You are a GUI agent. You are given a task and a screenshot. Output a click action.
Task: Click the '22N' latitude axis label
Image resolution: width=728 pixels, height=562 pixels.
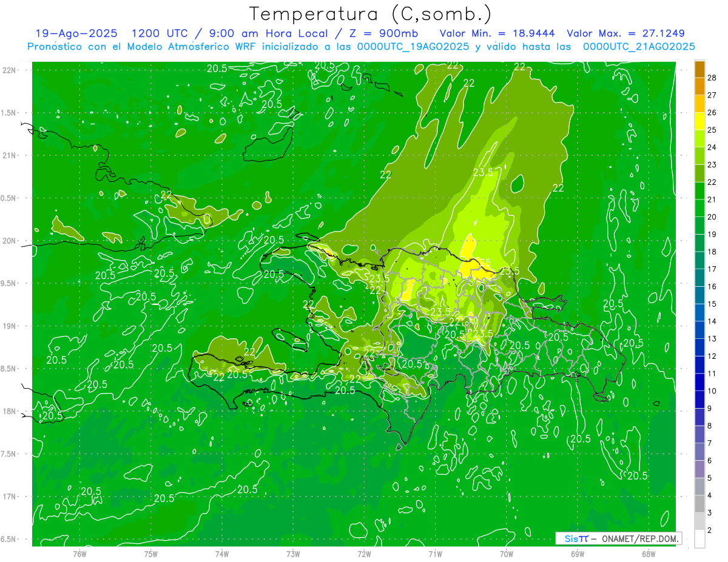pos(9,70)
